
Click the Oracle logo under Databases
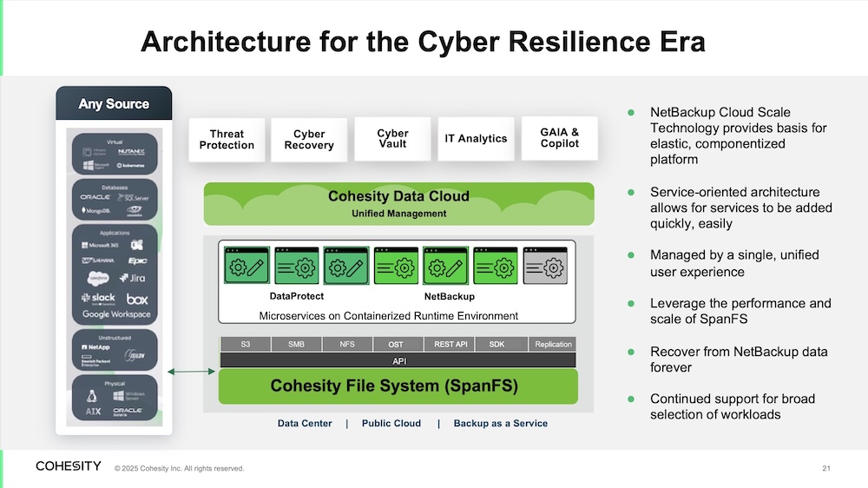pyautogui.click(x=95, y=197)
